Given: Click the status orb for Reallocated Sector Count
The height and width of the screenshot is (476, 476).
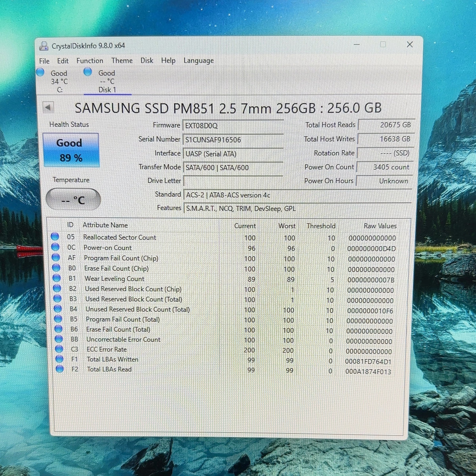Looking at the screenshot, I should click(55, 237).
